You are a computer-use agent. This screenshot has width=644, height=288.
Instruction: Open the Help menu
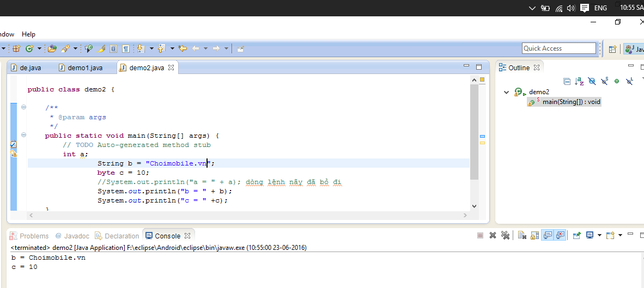click(28, 34)
